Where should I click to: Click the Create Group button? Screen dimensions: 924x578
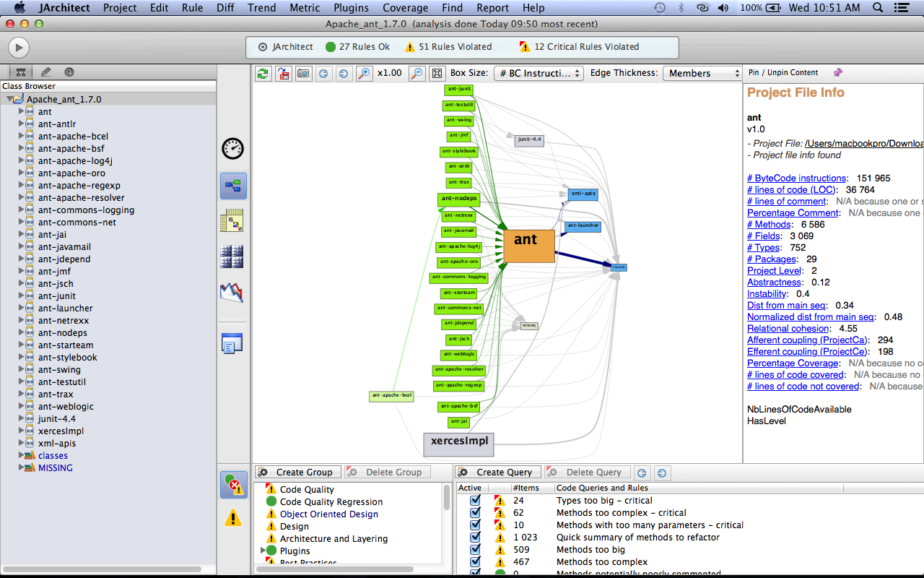point(297,472)
